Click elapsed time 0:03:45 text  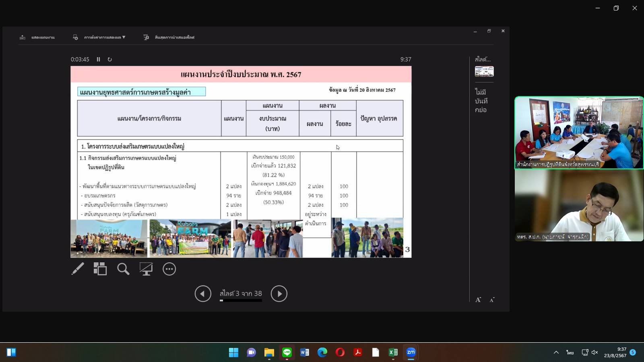click(x=80, y=59)
